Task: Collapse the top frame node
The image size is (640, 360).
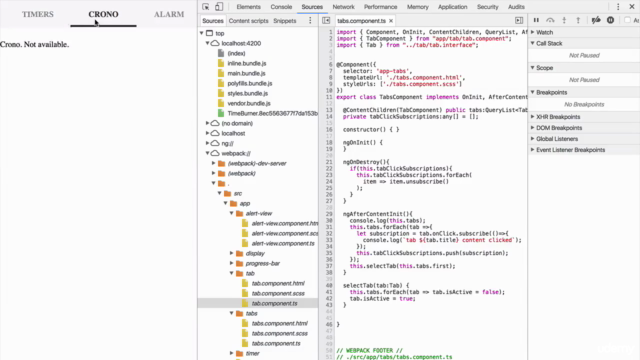Action: pyautogui.click(x=202, y=33)
